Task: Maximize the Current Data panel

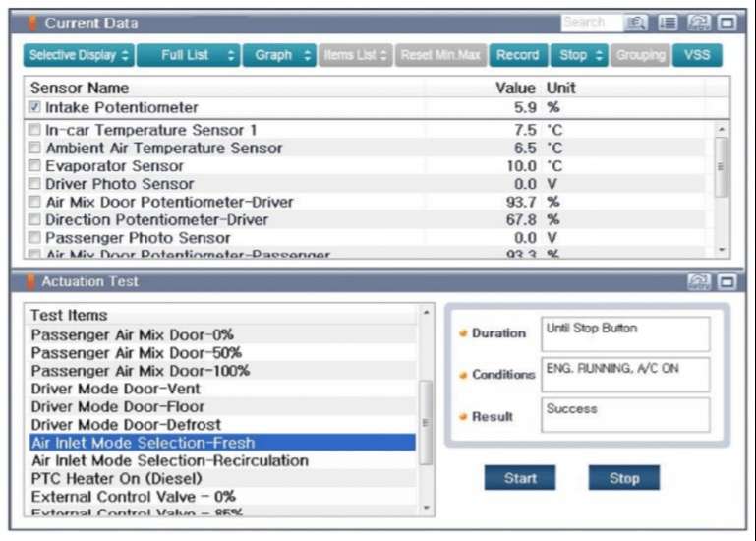Action: pyautogui.click(x=727, y=23)
